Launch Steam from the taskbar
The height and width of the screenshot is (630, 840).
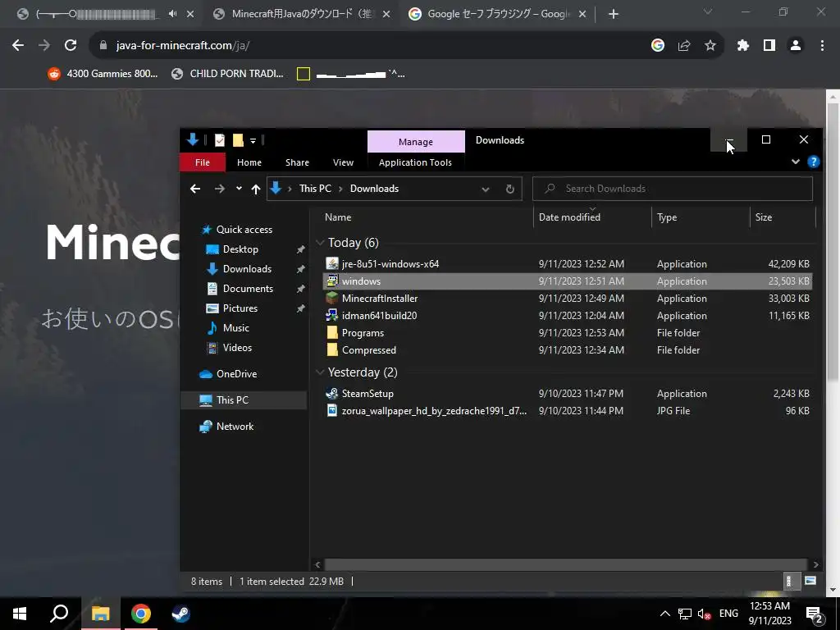pos(180,614)
